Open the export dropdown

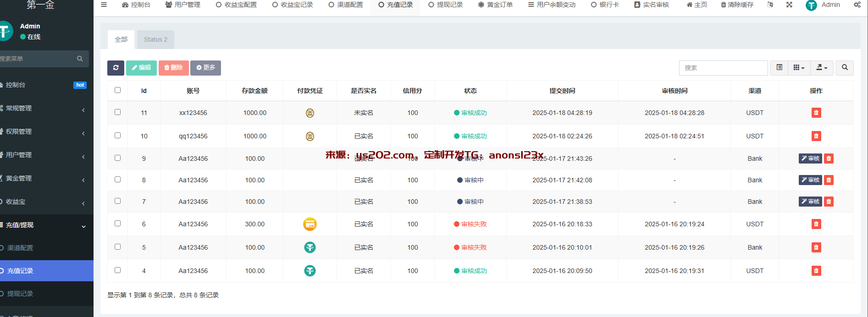822,68
